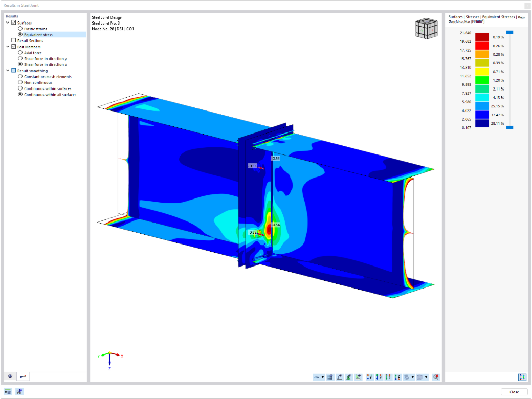The width and height of the screenshot is (532, 399).
Task: Toggle the triangle guide visibility icon
Action: (x=358, y=377)
